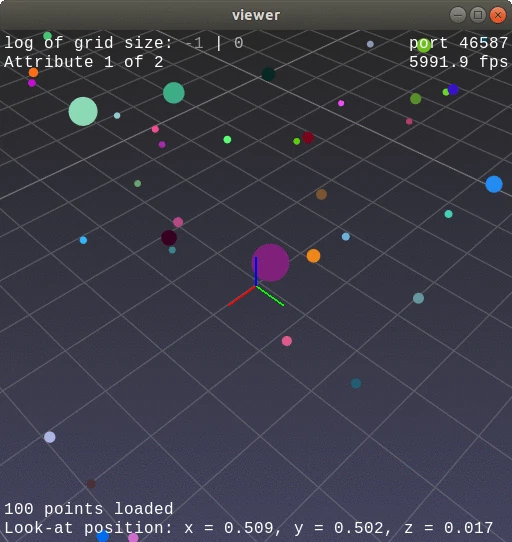This screenshot has width=512, height=542.
Task: Pick the dark maroon point left of center
Action: point(169,238)
